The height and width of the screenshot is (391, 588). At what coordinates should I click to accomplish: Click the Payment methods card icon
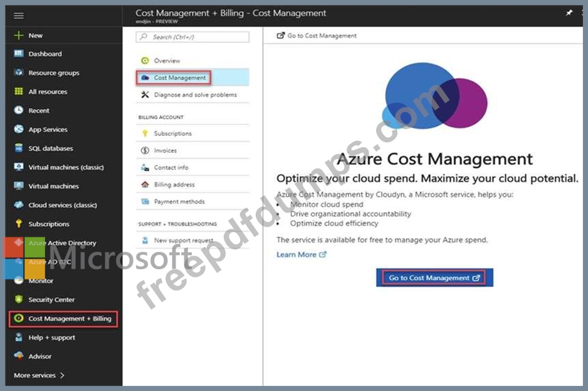tap(145, 201)
